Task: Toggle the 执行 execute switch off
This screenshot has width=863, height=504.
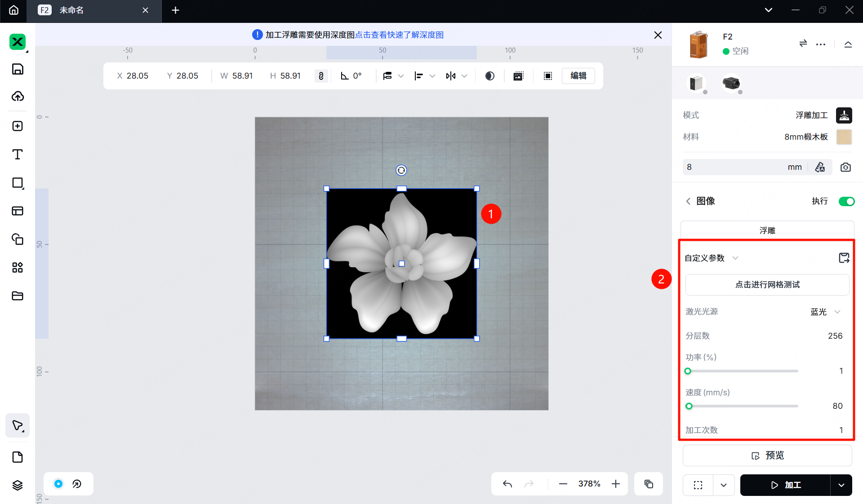Action: click(846, 201)
